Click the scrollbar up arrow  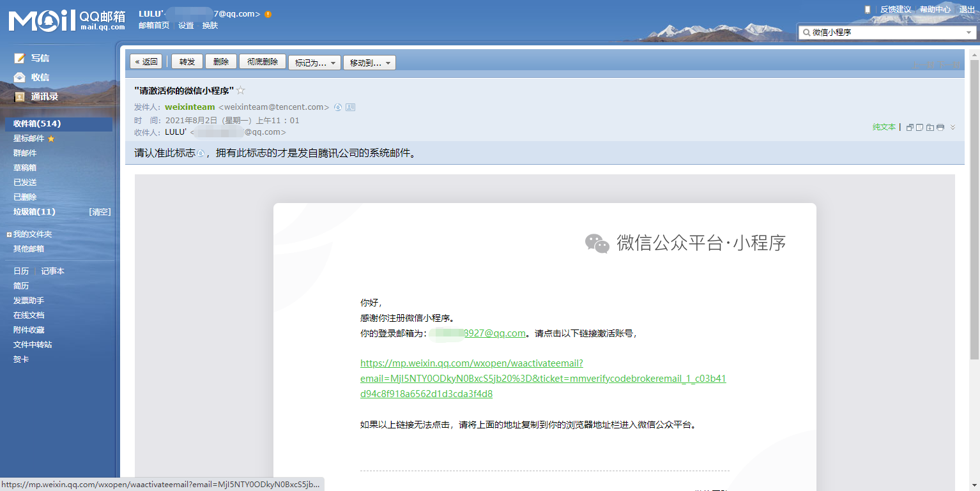[974, 55]
